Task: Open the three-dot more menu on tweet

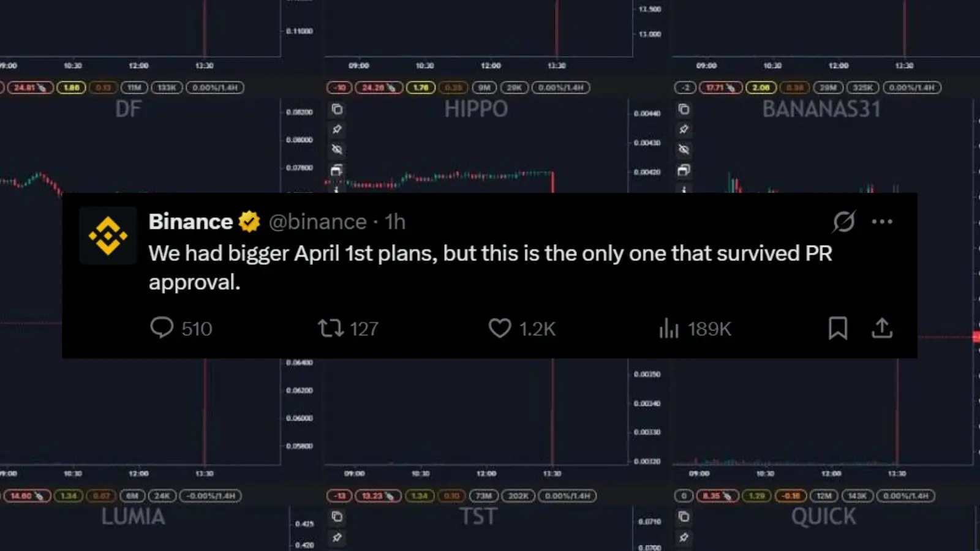Action: [x=882, y=222]
